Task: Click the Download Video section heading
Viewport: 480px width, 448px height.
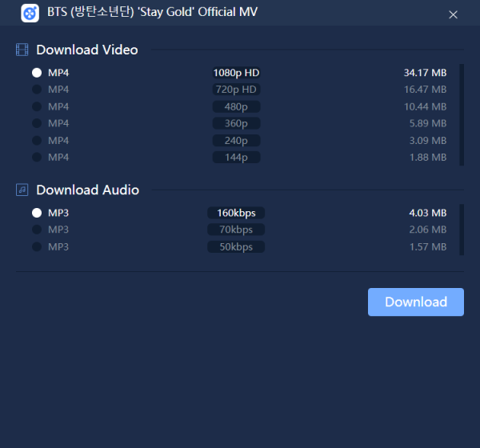Action: click(x=87, y=50)
